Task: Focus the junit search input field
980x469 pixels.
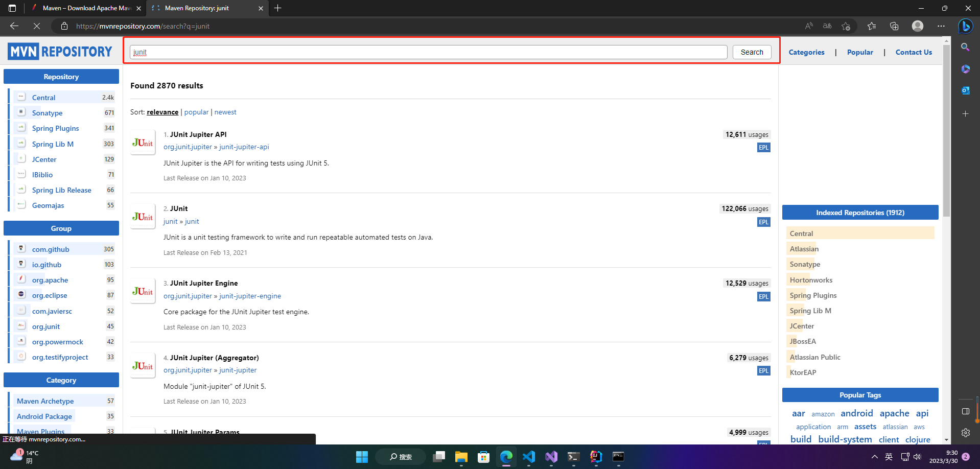Action: point(428,52)
